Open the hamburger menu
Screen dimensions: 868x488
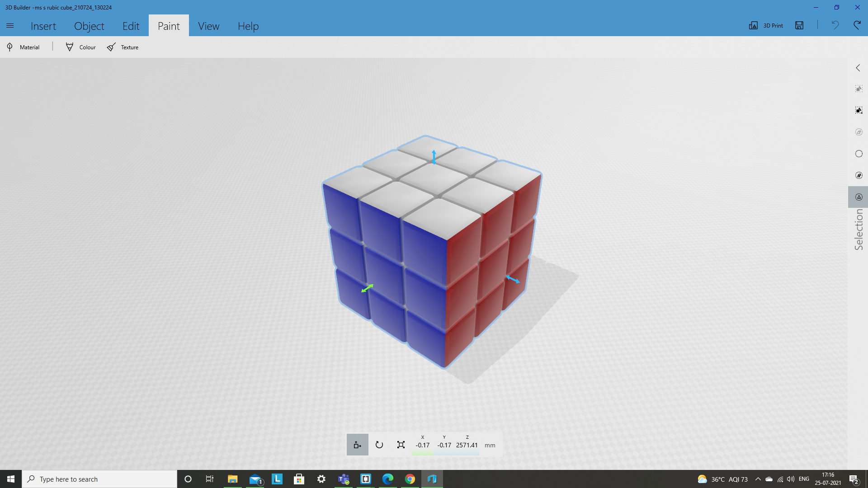[x=10, y=25]
